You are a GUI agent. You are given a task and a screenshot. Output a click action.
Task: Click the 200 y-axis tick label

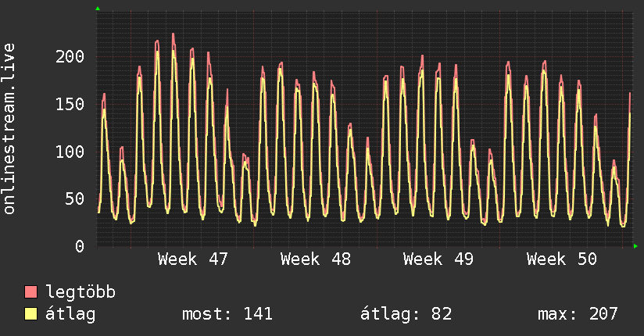click(70, 57)
